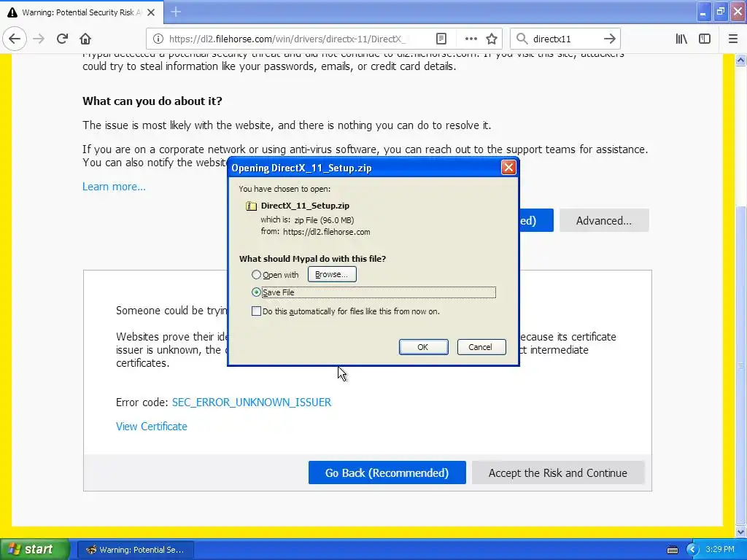Click the keyboard tray icon
747x560 pixels.
pyautogui.click(x=672, y=550)
